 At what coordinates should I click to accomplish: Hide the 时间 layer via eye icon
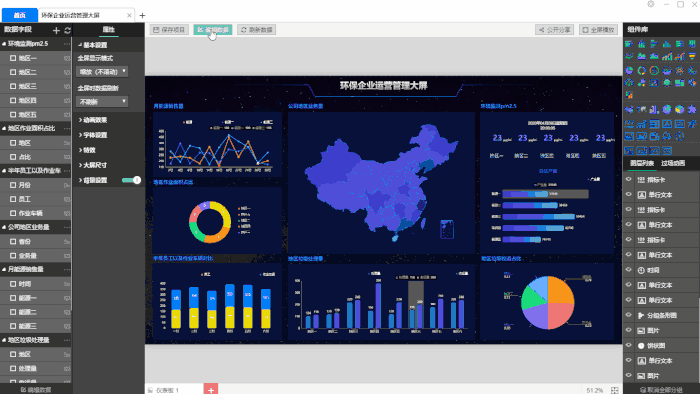pos(629,270)
